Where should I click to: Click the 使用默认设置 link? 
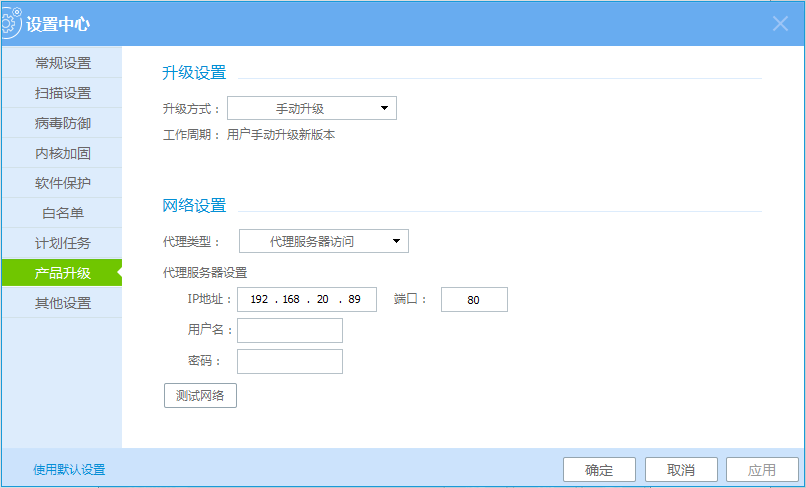coord(69,469)
